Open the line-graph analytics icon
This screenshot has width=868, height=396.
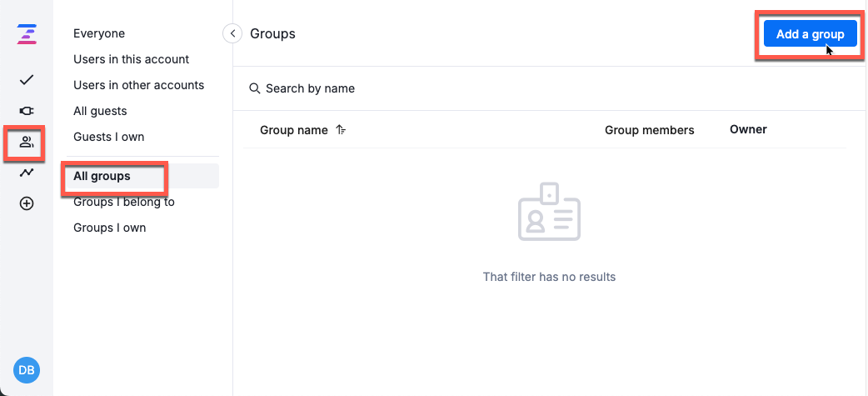pos(27,173)
